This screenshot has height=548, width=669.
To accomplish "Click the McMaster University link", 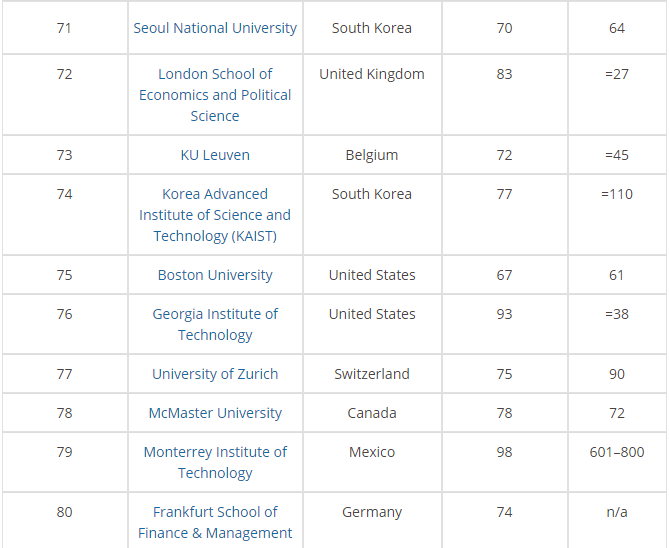I will 215,413.
